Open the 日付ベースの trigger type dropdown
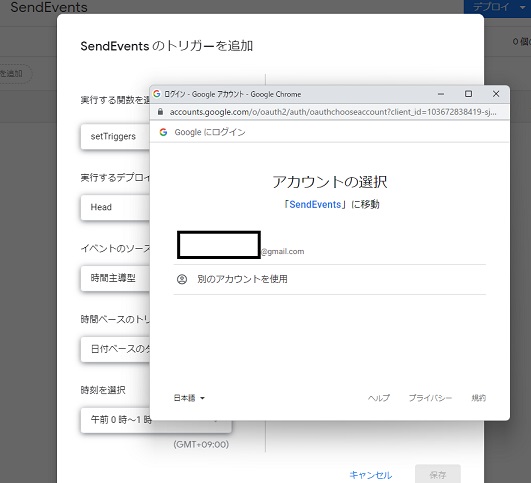Screen dimensions: 531x483 click(115, 349)
